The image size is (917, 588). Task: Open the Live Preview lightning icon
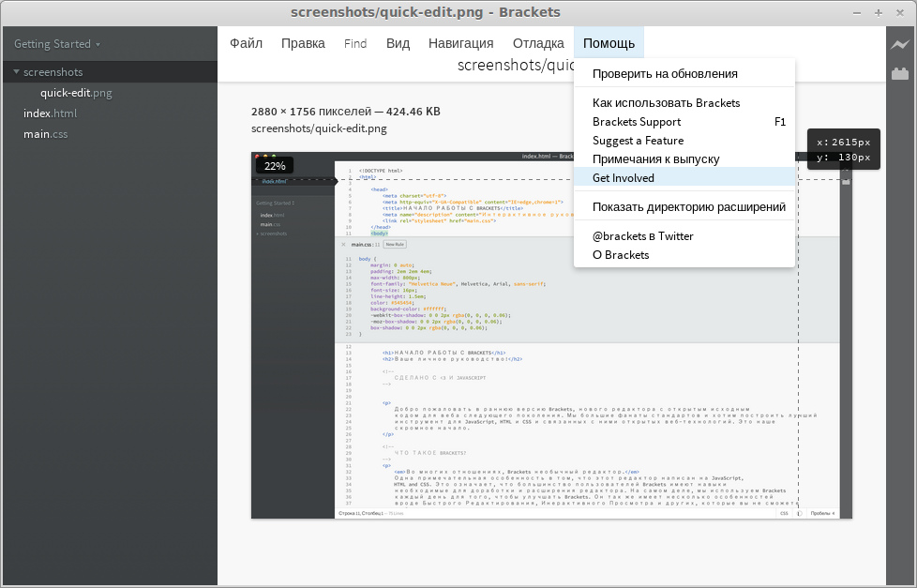(x=900, y=44)
